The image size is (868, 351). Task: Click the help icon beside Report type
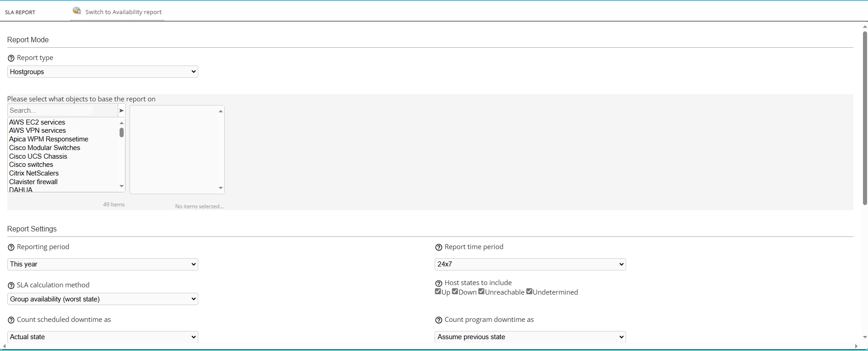(11, 58)
